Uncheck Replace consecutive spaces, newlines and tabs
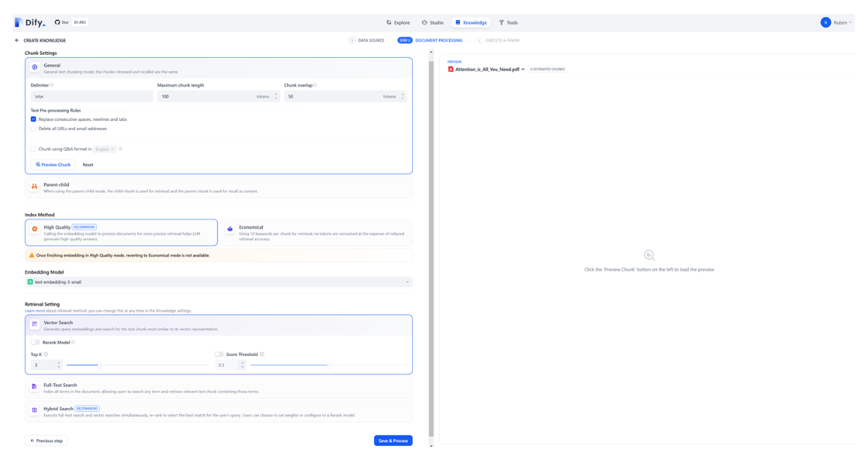868x465 pixels. tap(33, 120)
